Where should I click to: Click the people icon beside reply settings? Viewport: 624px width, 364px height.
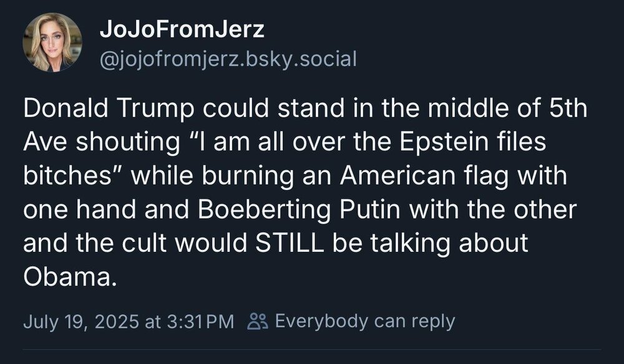click(x=258, y=322)
